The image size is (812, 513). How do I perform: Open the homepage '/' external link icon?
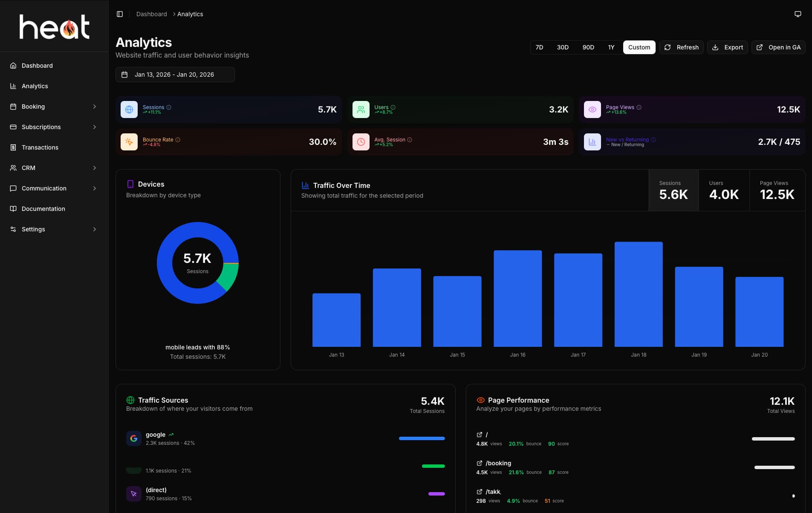click(480, 435)
